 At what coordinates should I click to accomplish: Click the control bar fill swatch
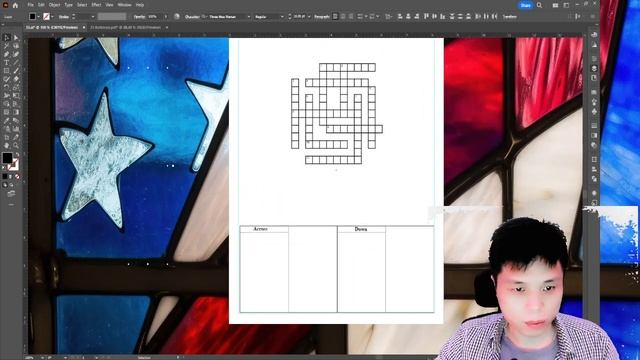click(x=32, y=17)
